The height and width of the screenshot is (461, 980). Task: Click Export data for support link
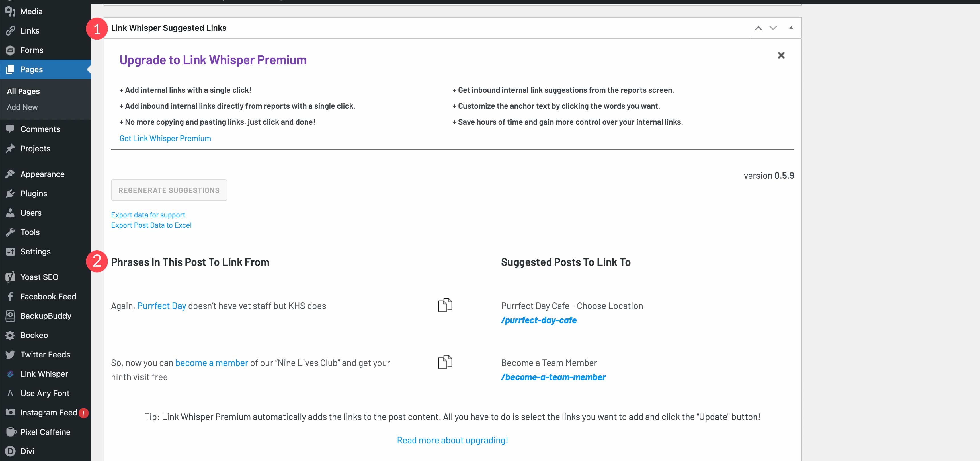147,214
